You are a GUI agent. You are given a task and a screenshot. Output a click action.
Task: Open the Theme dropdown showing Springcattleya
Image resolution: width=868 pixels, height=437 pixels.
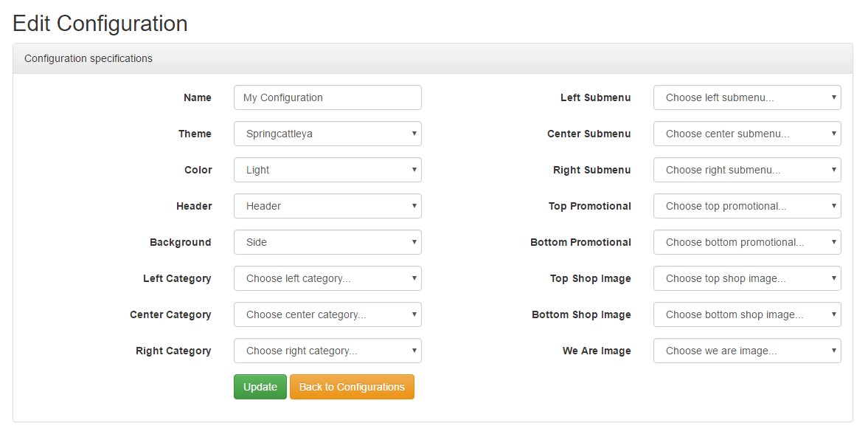click(x=327, y=134)
